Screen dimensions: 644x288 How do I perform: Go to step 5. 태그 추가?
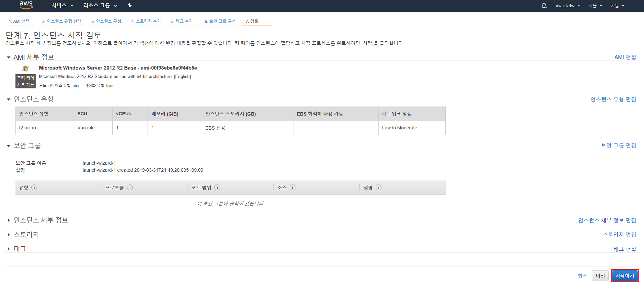(182, 21)
